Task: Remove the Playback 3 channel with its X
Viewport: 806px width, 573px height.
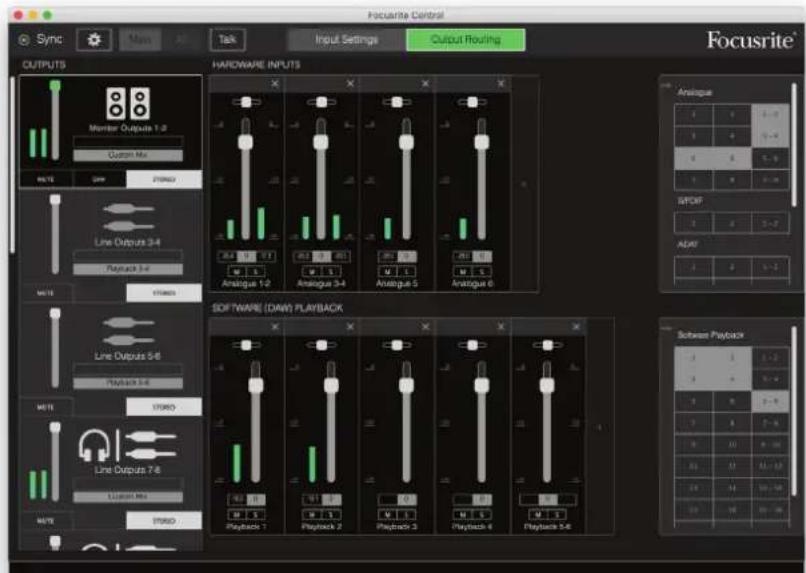Action: tap(425, 326)
